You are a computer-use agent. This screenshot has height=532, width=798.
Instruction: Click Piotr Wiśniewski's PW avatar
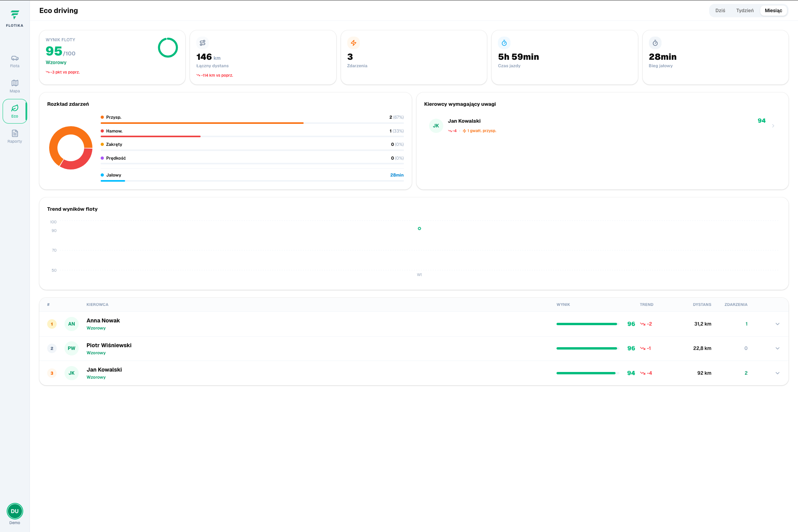pos(72,348)
